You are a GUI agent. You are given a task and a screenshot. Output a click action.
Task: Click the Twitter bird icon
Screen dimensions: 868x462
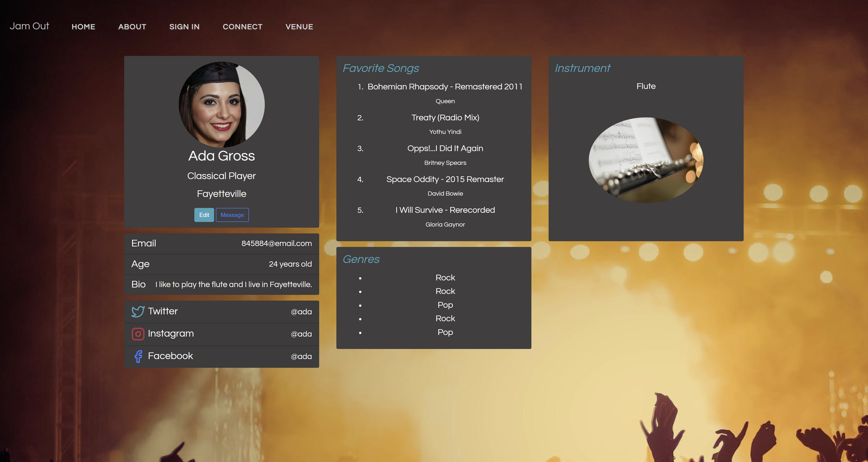coord(138,312)
